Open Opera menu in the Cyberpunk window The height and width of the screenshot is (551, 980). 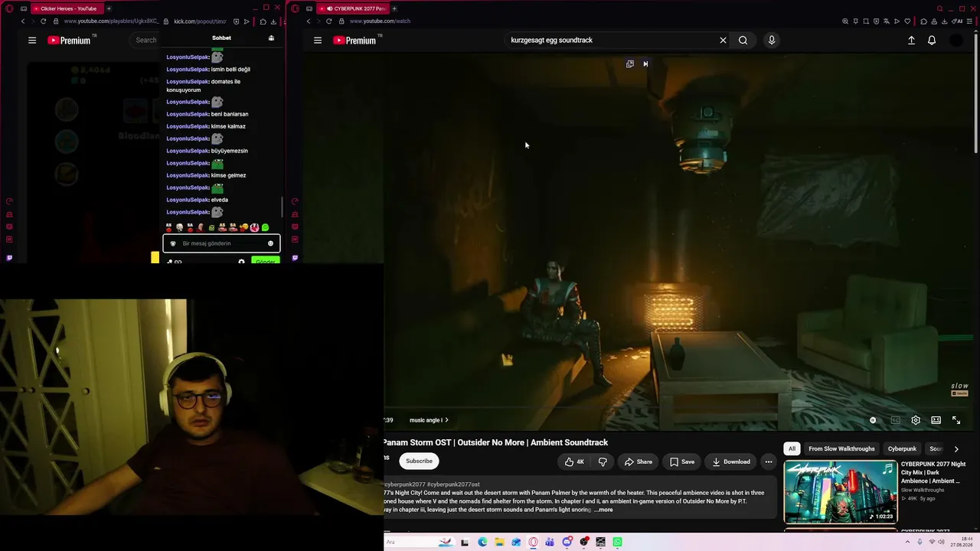pos(295,8)
